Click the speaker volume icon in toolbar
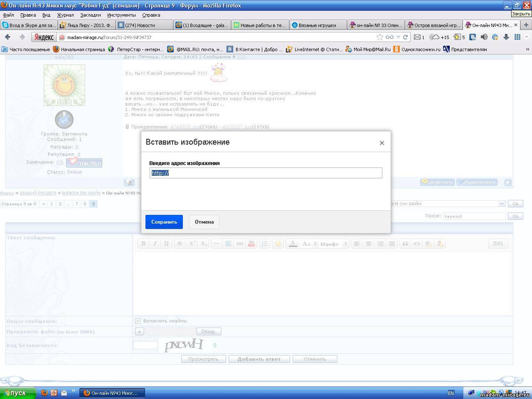This screenshot has width=532, height=399. pos(484,37)
